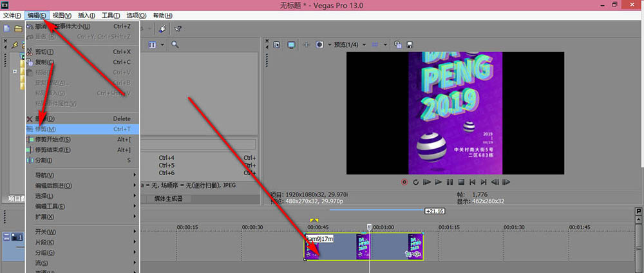The image size is (644, 273).
Task: Click the track 1 number icon in track header
Action: (x=17, y=237)
